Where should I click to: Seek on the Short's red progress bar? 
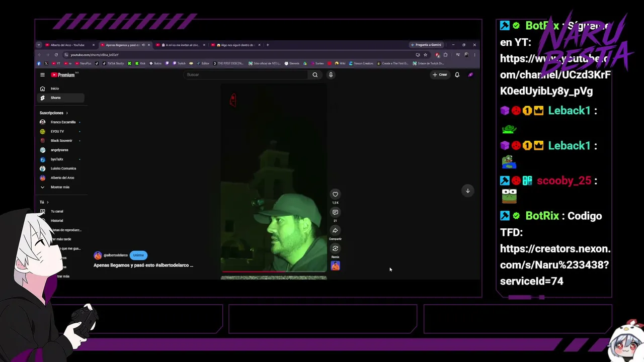tap(274, 271)
